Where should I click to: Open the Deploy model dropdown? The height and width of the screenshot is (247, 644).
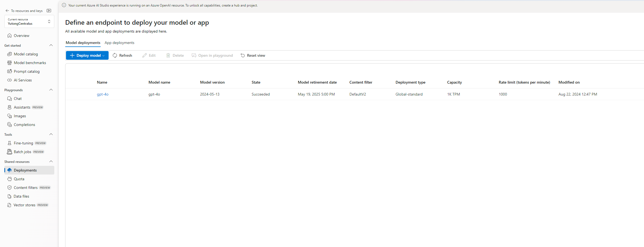87,55
